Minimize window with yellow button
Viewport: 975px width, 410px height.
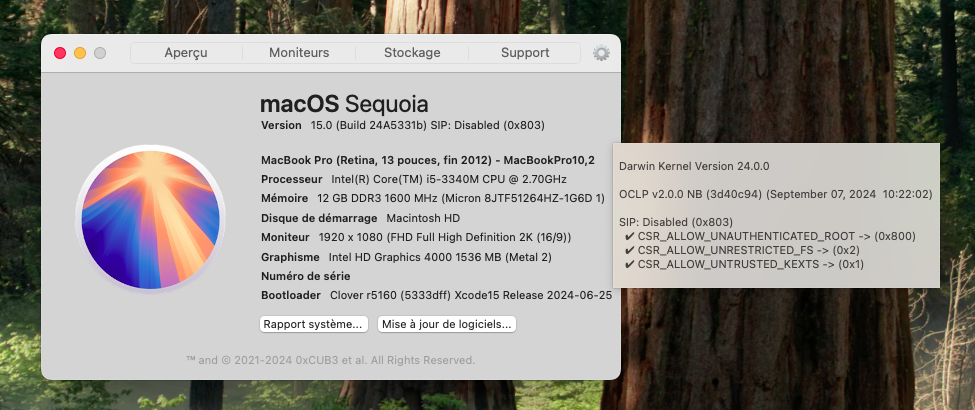(80, 53)
